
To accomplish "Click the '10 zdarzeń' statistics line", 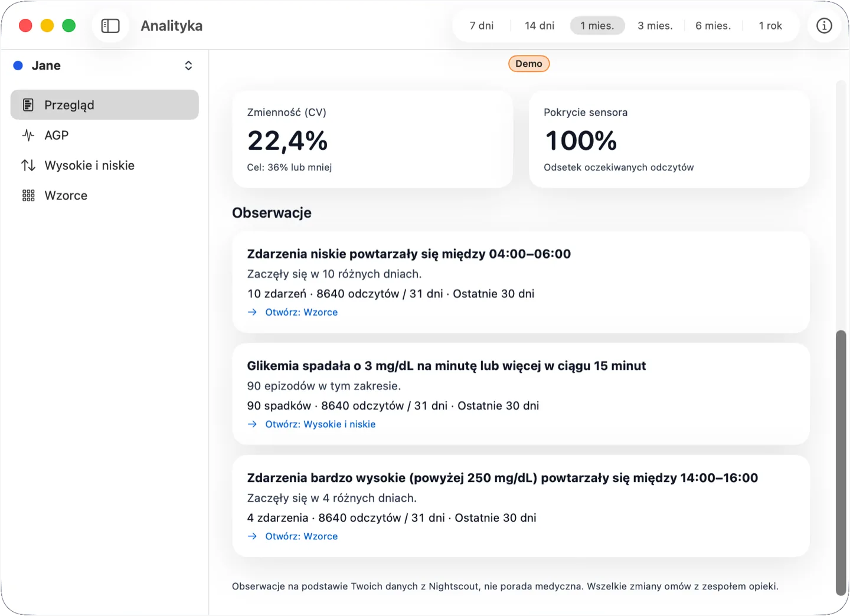I will (x=391, y=294).
